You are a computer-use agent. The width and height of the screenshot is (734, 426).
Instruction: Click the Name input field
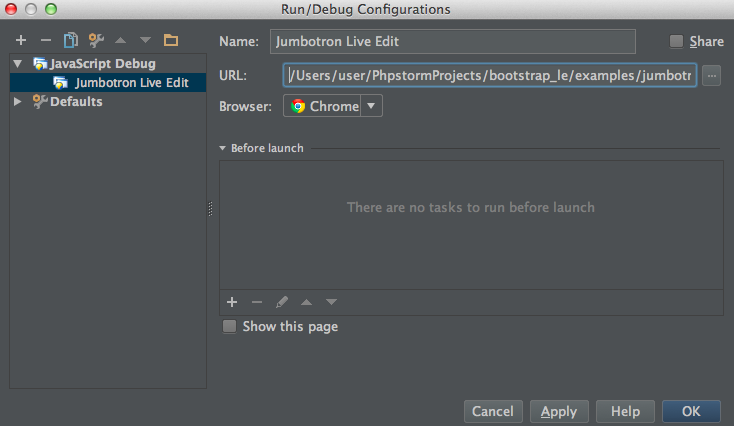click(453, 41)
